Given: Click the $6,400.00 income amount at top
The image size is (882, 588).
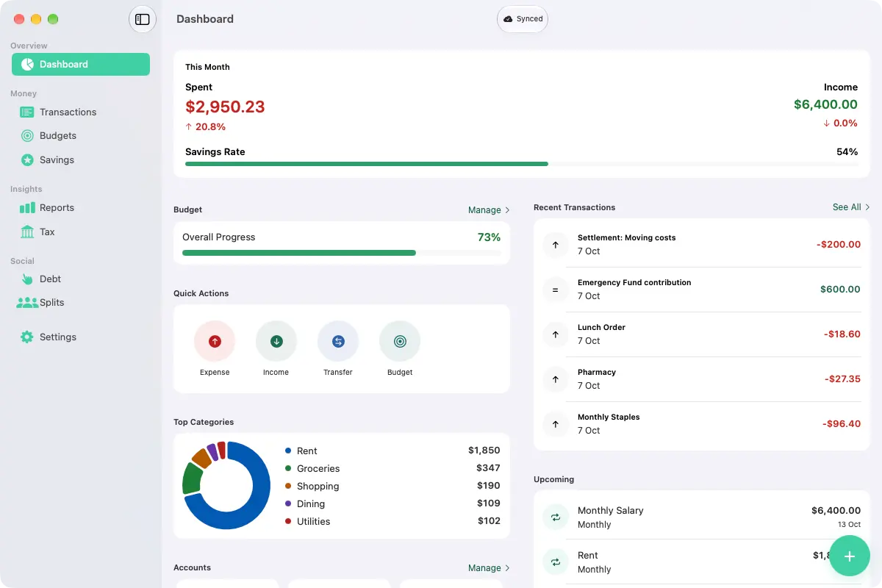Looking at the screenshot, I should [x=825, y=104].
